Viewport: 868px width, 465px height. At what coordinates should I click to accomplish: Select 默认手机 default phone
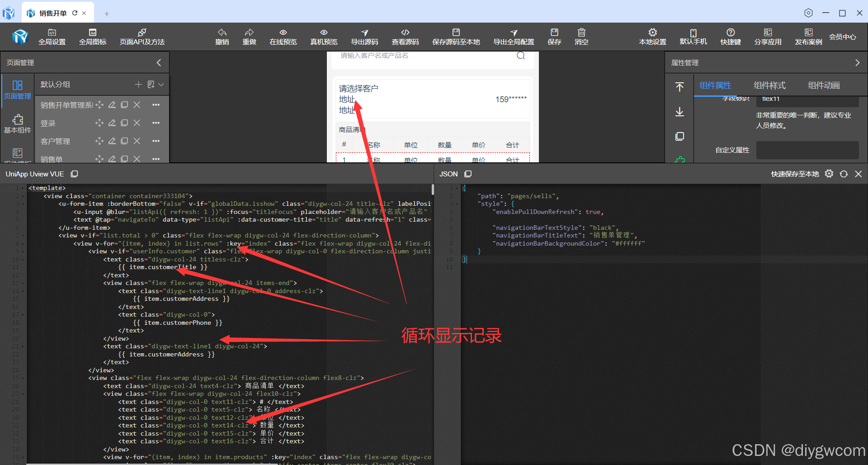point(693,37)
